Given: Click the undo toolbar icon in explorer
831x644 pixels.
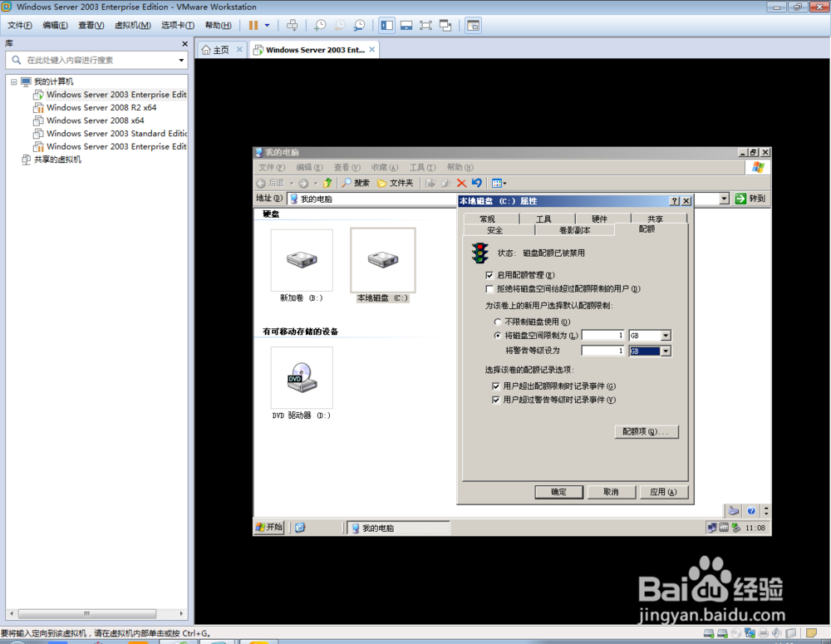Looking at the screenshot, I should click(477, 183).
